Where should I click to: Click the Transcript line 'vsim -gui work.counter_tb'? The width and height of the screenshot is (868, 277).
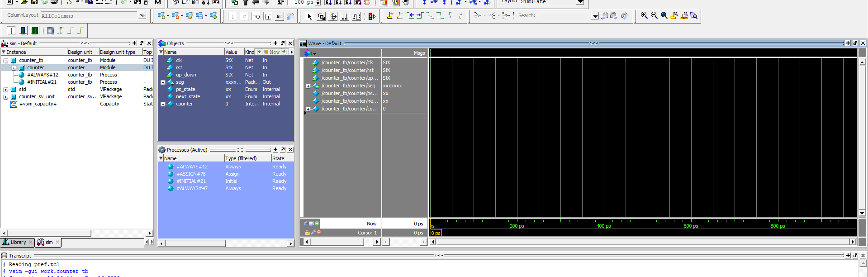pos(48,272)
